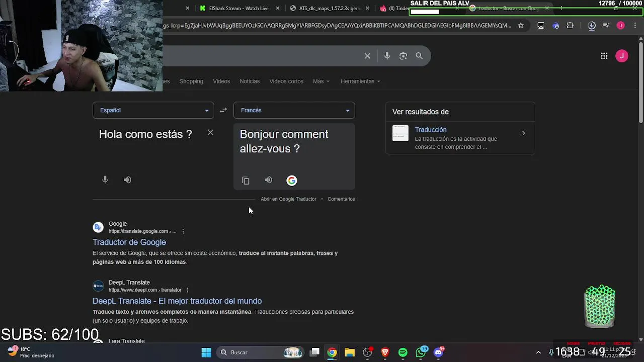644x362 pixels.
Task: Listen to the French translation
Action: click(268, 180)
